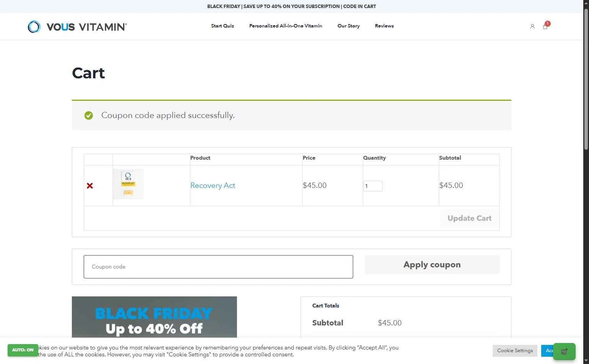The height and width of the screenshot is (364, 589).
Task: Open the Start Quiz menu item
Action: [222, 26]
